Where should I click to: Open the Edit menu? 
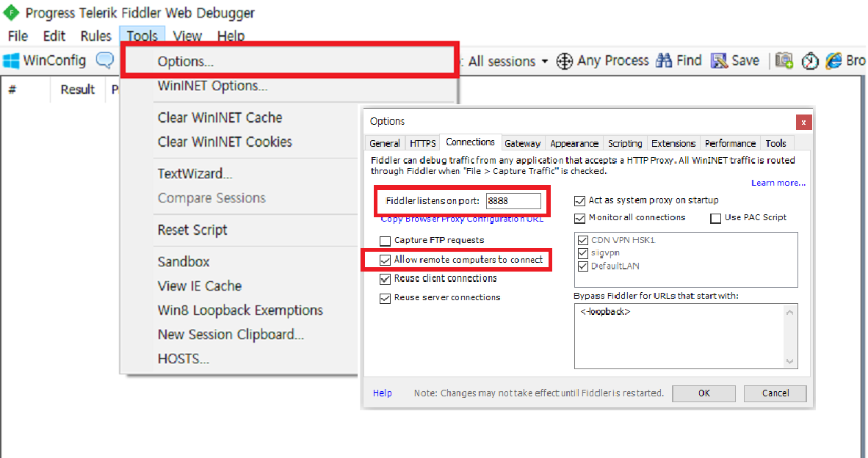(54, 36)
